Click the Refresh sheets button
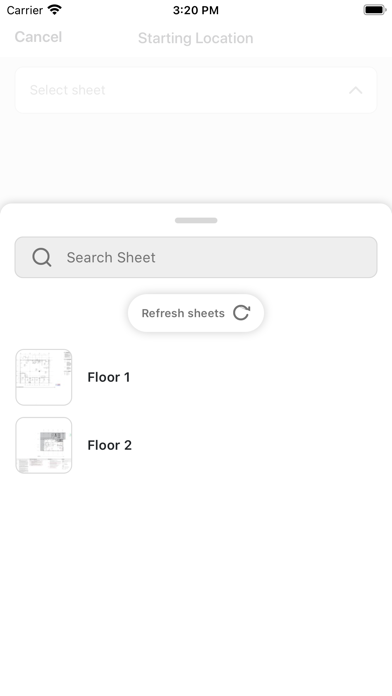Image resolution: width=392 pixels, height=696 pixels. tap(196, 313)
